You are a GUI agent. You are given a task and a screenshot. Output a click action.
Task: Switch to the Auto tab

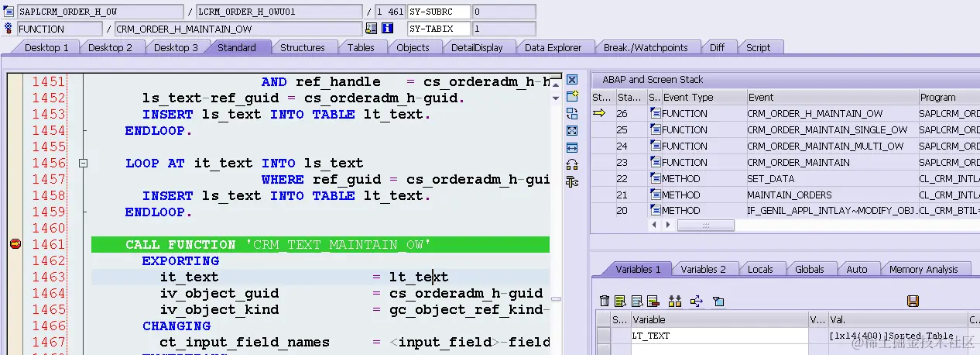(857, 269)
